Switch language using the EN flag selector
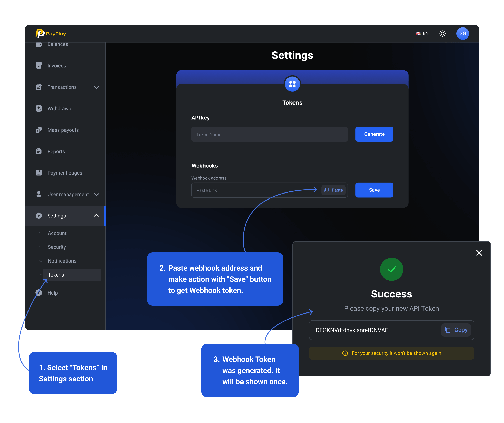The width and height of the screenshot is (504, 423). click(x=422, y=33)
